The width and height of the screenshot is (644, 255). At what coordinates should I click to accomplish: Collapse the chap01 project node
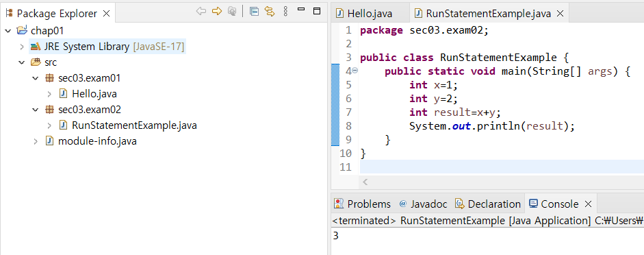8,31
